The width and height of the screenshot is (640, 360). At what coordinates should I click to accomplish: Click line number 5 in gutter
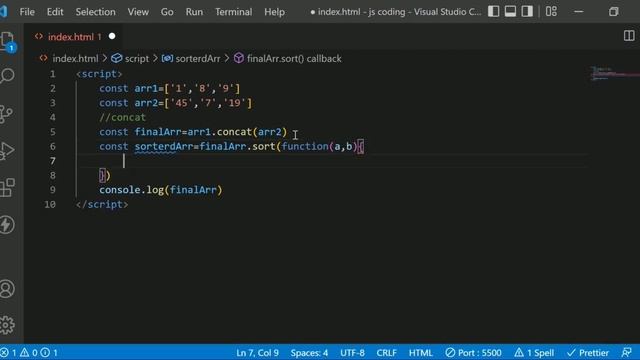(x=53, y=132)
